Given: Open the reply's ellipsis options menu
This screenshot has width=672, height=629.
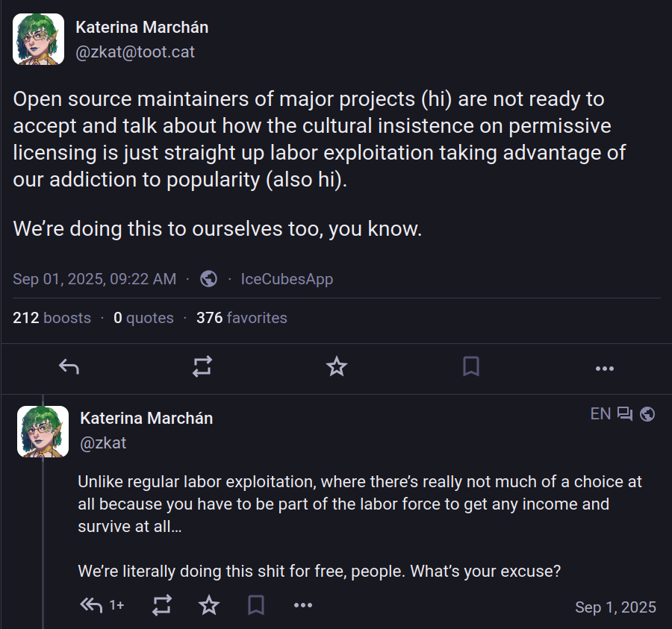Looking at the screenshot, I should coord(303,605).
